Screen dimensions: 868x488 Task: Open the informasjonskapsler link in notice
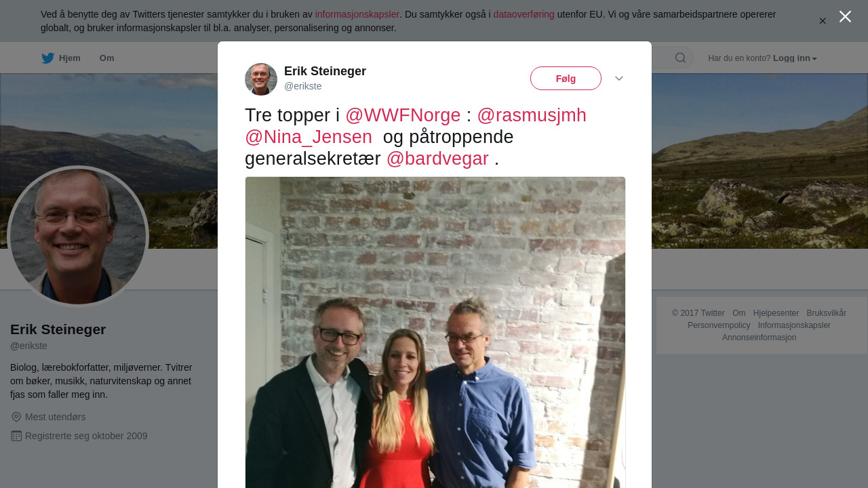point(357,14)
